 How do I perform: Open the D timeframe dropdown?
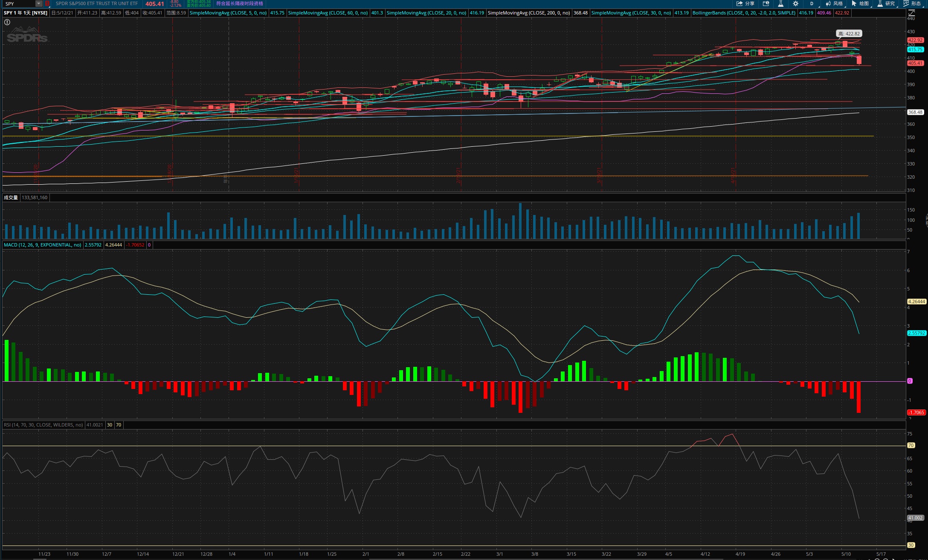(812, 3)
